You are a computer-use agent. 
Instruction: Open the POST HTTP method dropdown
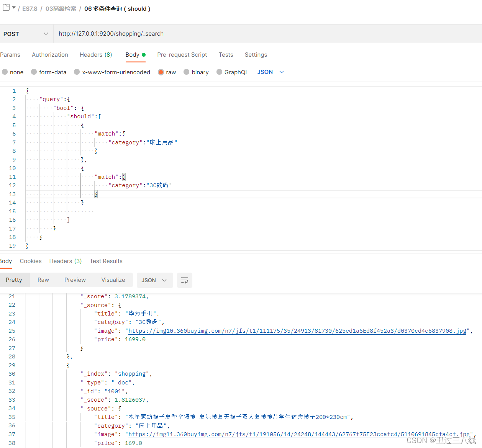(x=26, y=34)
